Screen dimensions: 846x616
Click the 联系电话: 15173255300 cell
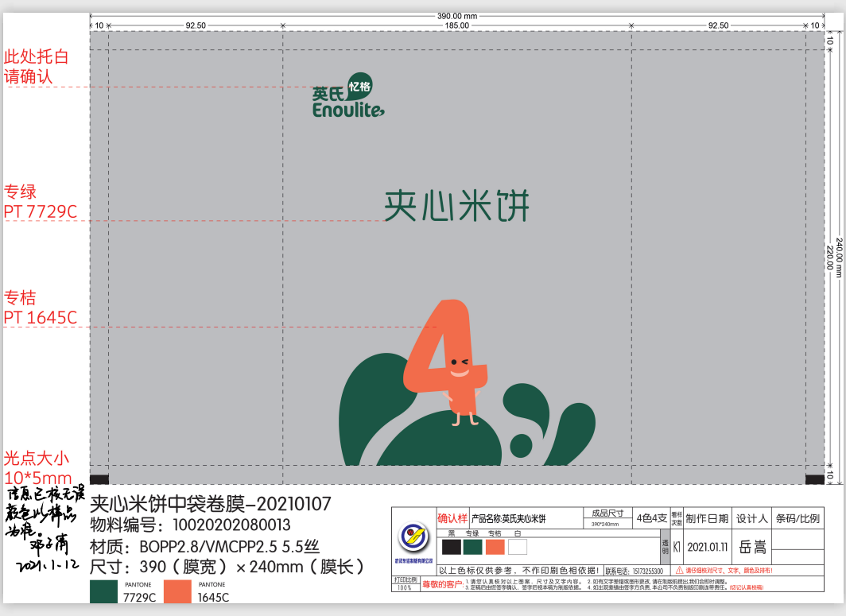[635, 571]
